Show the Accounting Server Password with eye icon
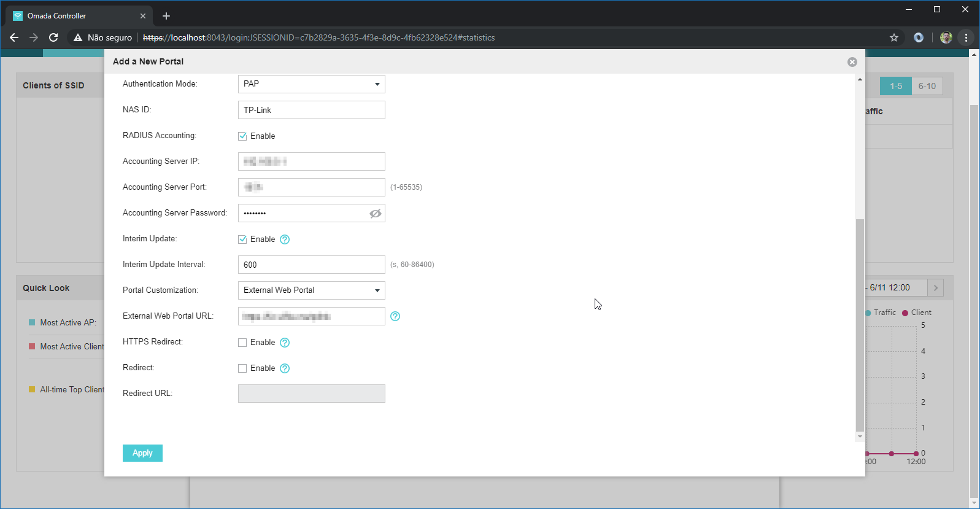The width and height of the screenshot is (980, 509). tap(376, 214)
